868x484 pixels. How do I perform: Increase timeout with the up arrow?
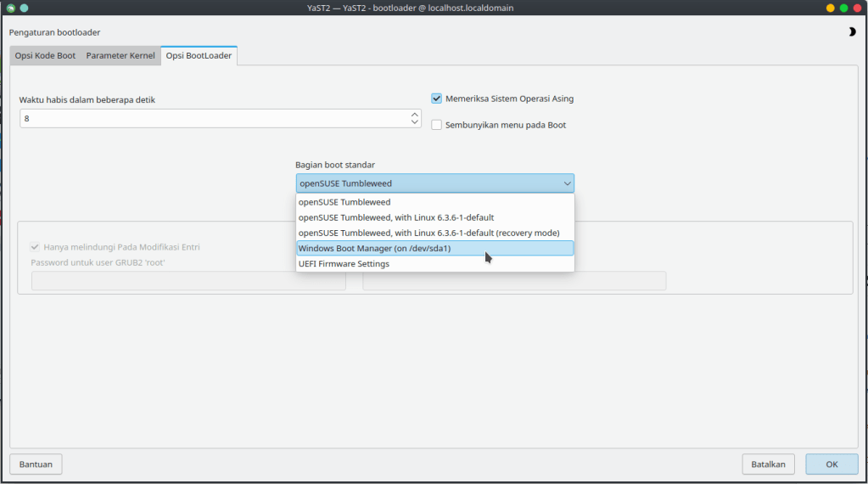coord(415,114)
